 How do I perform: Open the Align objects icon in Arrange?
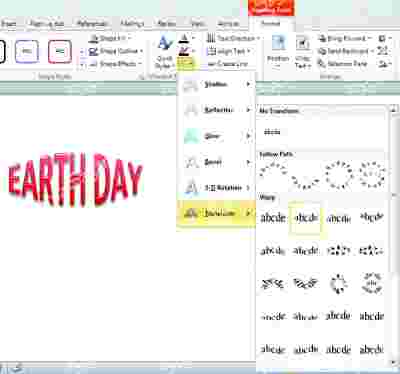pyautogui.click(x=382, y=38)
